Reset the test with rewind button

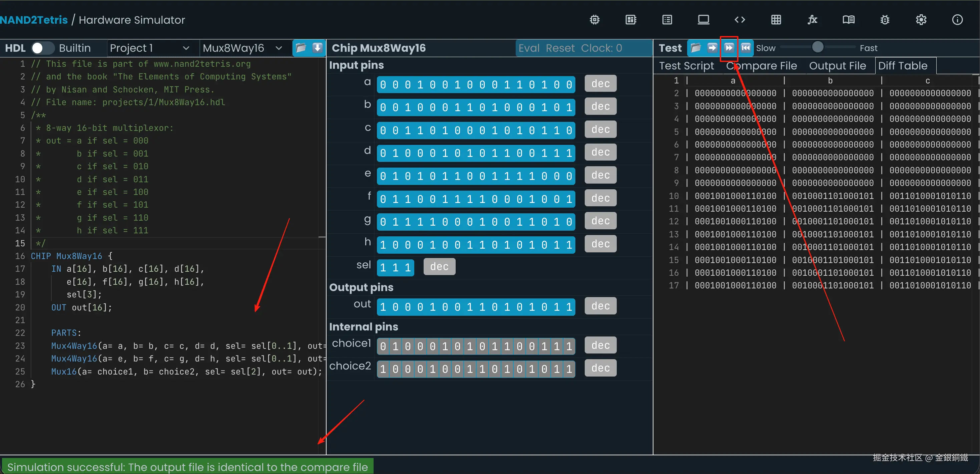746,48
